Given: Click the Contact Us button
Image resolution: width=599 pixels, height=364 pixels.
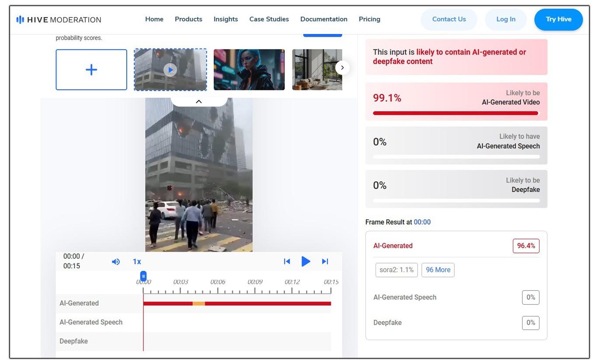Looking at the screenshot, I should coord(449,19).
